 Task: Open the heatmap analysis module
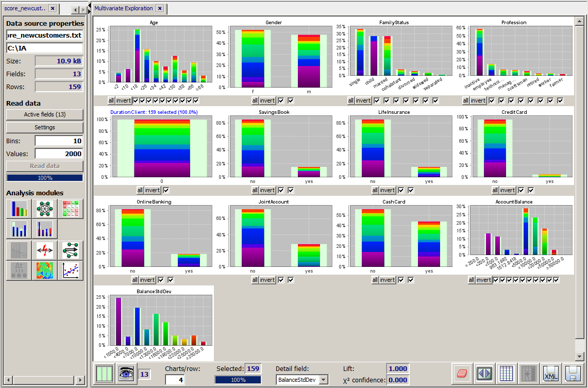point(44,271)
